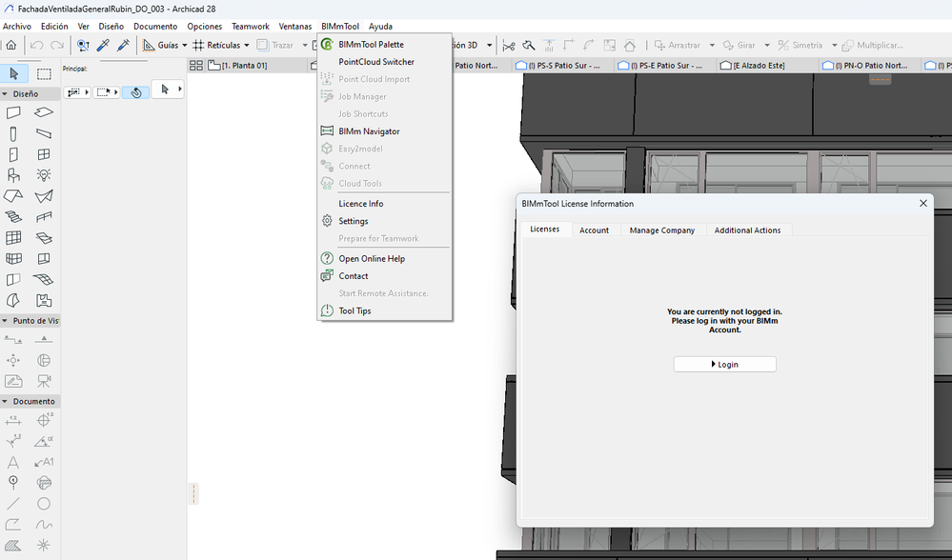Collapse the Documento toolbox section
The image size is (952, 560).
(4, 402)
